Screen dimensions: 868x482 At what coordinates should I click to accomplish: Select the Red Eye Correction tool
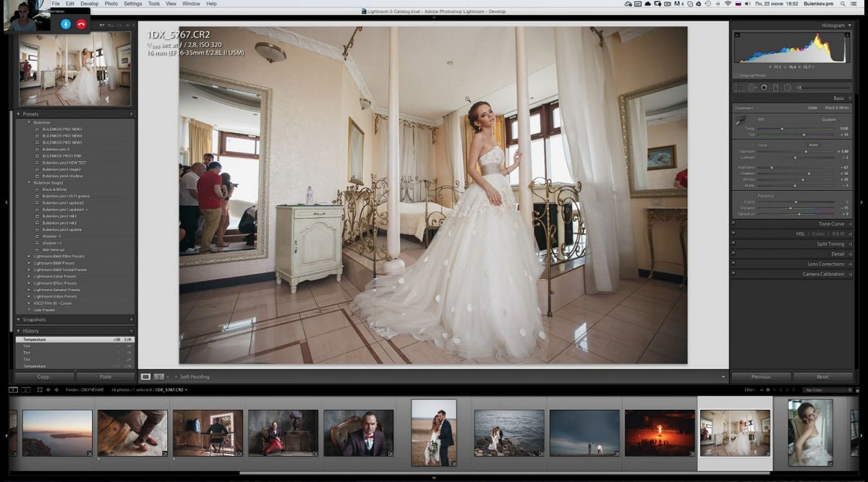click(764, 87)
